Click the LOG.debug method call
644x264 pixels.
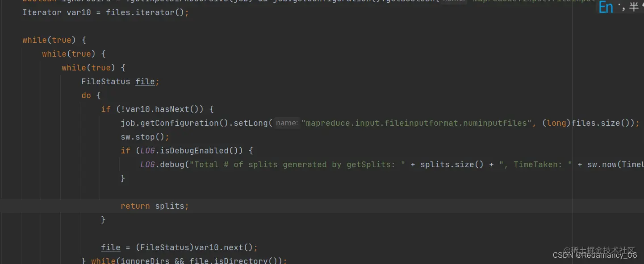coord(163,165)
